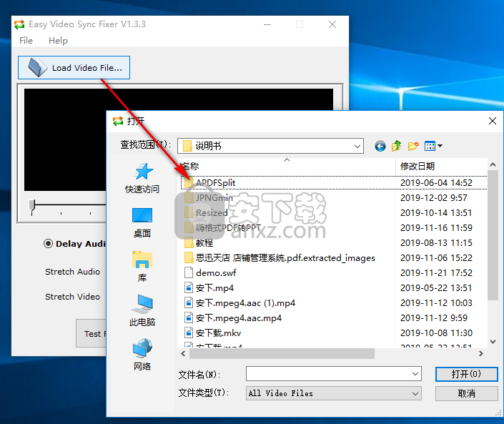The height and width of the screenshot is (424, 504).
Task: Select the Delay Audio radio button
Action: click(x=48, y=244)
